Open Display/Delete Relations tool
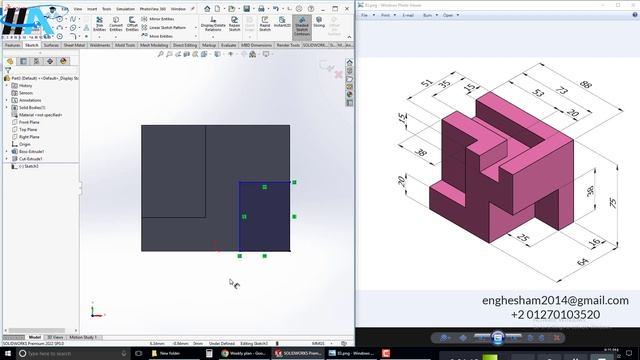This screenshot has height=360, width=640. click(213, 24)
